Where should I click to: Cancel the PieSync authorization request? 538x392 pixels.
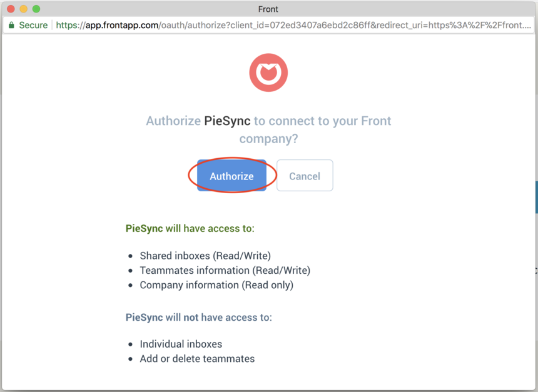tap(305, 175)
